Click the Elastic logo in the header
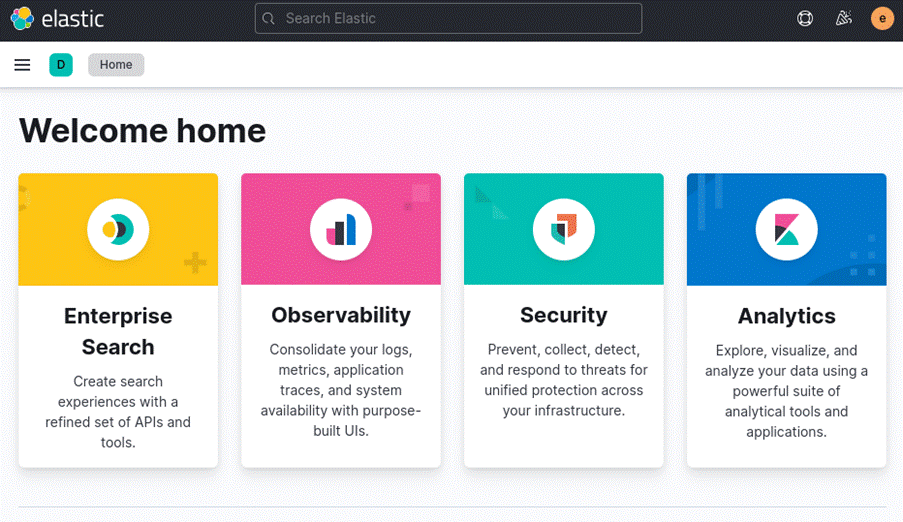This screenshot has width=903, height=522. 57,19
